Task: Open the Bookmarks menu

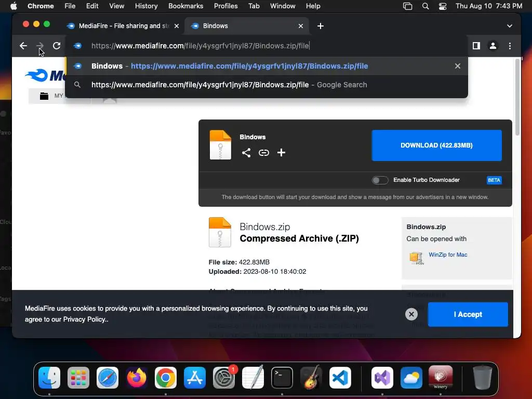Action: [185, 6]
